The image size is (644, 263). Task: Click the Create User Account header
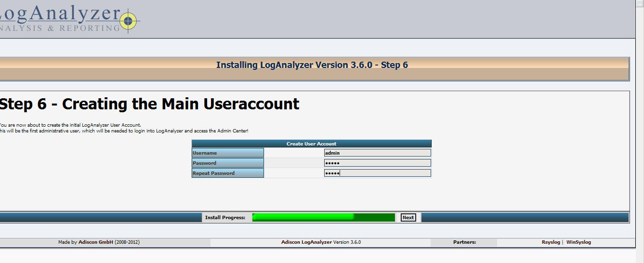click(x=311, y=144)
